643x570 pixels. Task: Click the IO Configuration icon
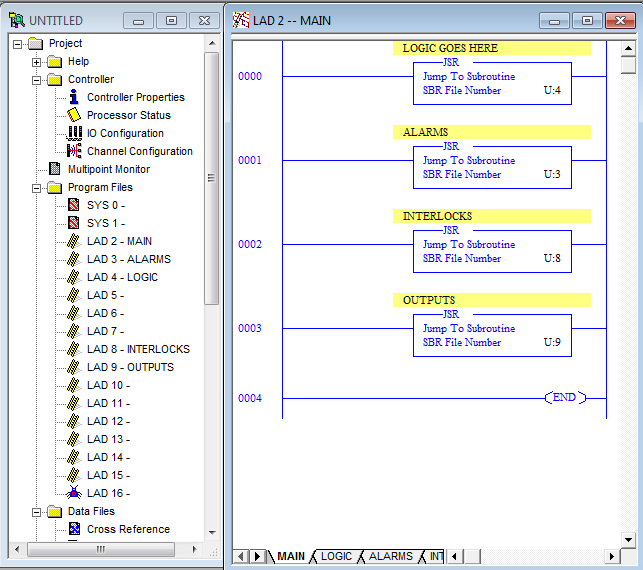pyautogui.click(x=75, y=133)
